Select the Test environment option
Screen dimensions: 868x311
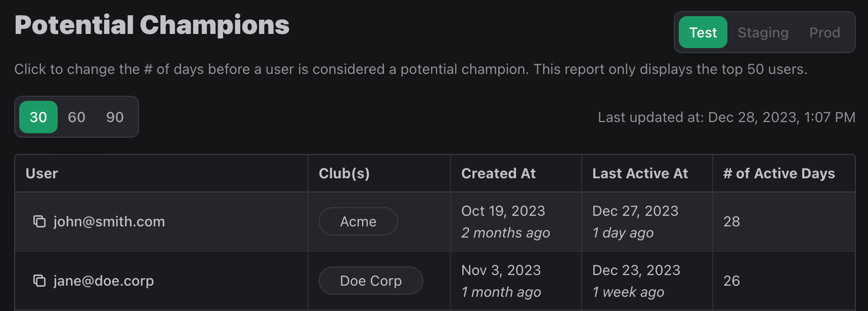(703, 32)
